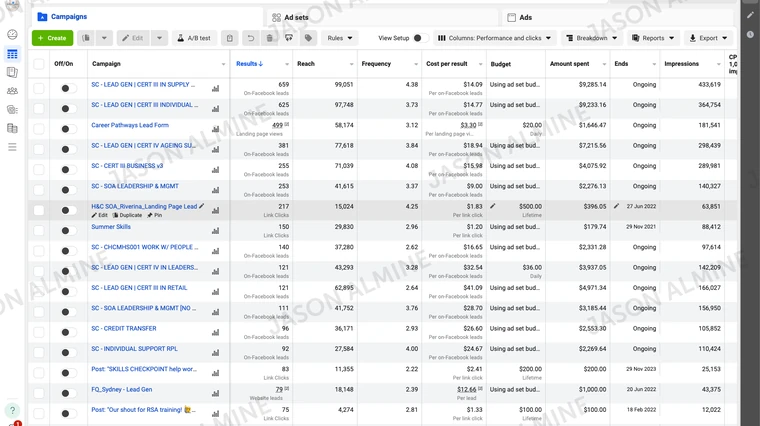
Task: Open the Columns: Performance and clicks dropdown
Action: 494,38
